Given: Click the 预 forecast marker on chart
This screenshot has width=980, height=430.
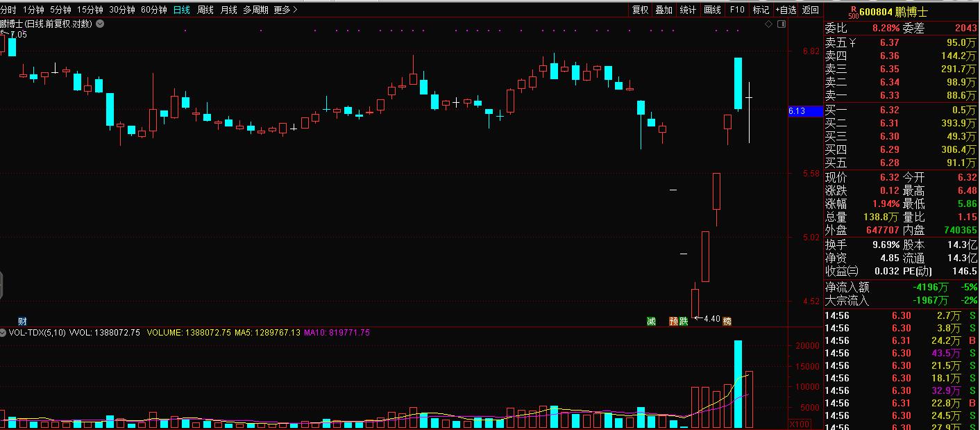Looking at the screenshot, I should point(673,321).
